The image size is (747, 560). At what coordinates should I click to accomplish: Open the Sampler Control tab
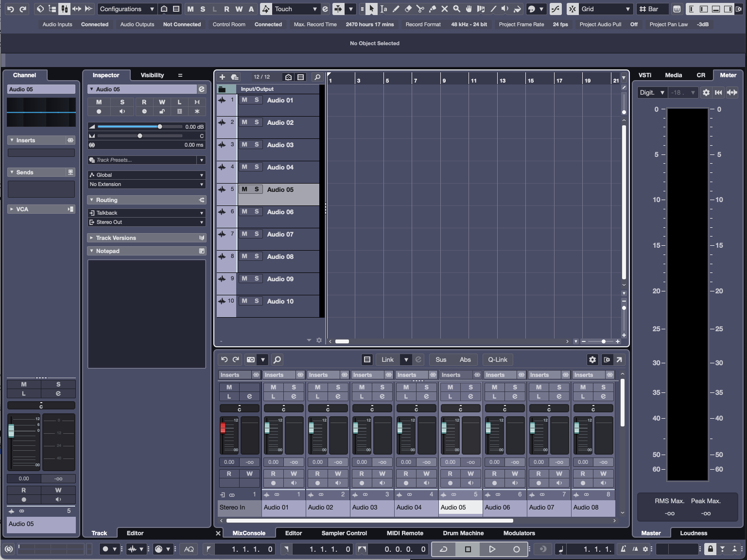pos(344,533)
